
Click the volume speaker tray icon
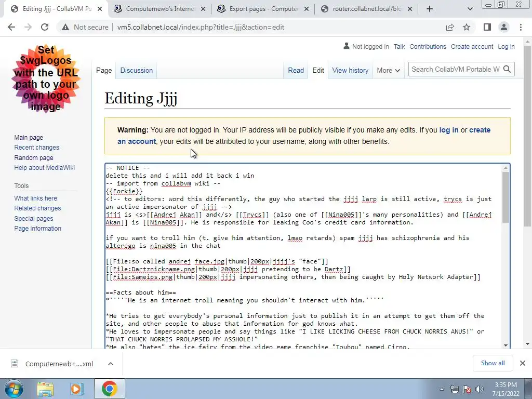[x=479, y=389]
